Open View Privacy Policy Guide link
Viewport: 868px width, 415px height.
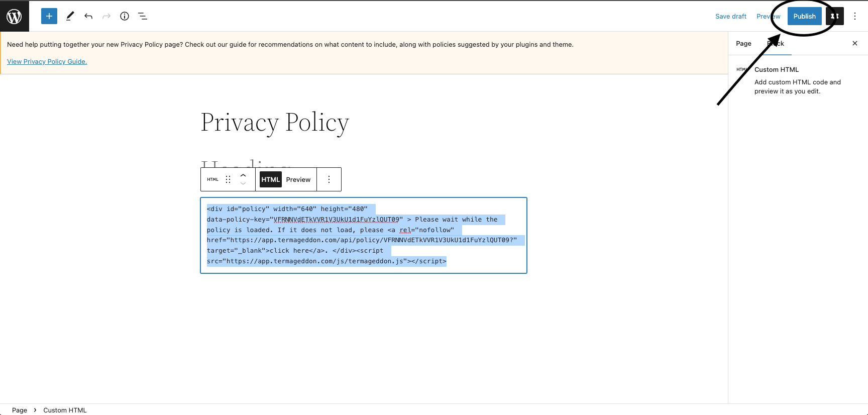47,61
